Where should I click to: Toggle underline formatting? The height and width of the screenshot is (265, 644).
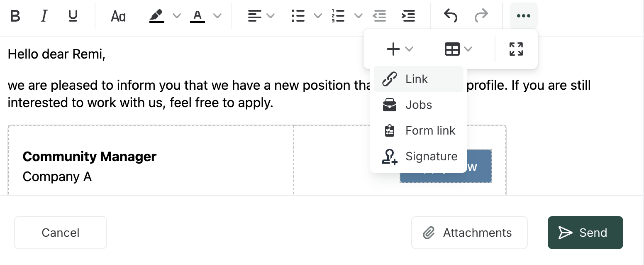[73, 16]
